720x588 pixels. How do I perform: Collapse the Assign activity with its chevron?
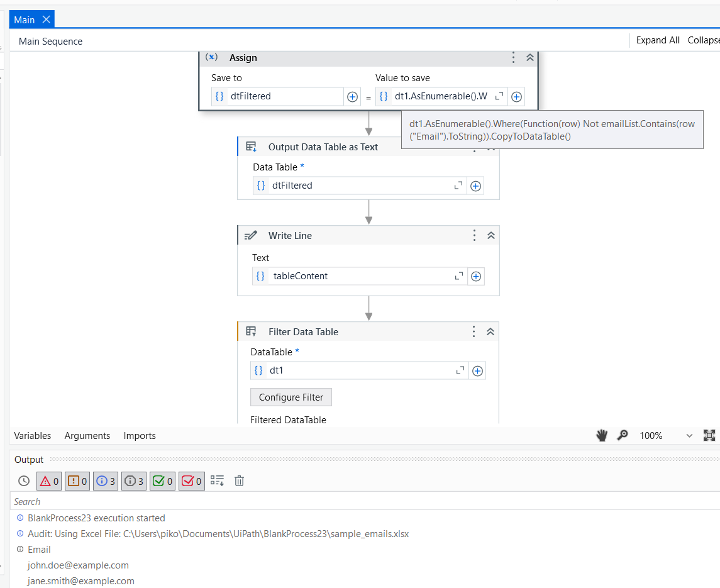[x=529, y=57]
